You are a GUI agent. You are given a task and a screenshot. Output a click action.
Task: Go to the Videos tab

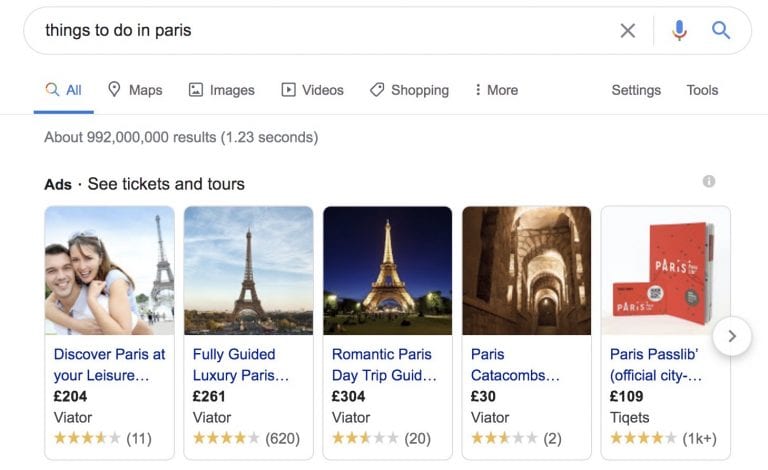(x=312, y=90)
